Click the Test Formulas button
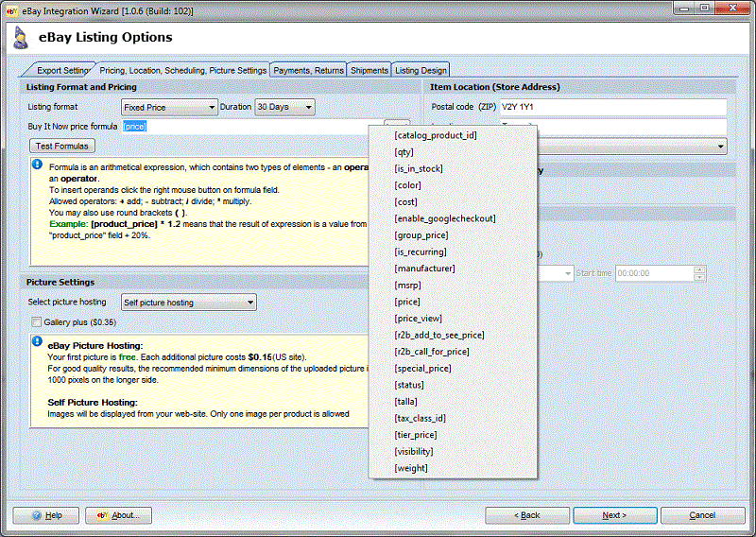 tap(62, 146)
